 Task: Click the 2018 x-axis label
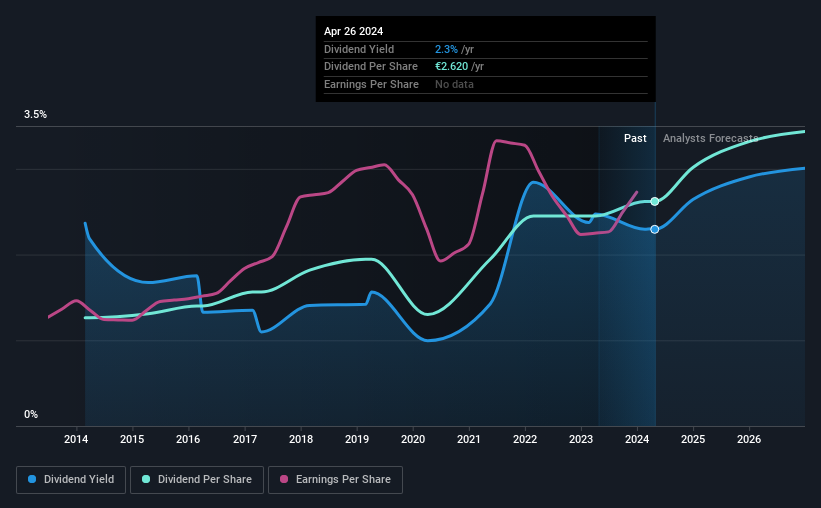tap(301, 439)
